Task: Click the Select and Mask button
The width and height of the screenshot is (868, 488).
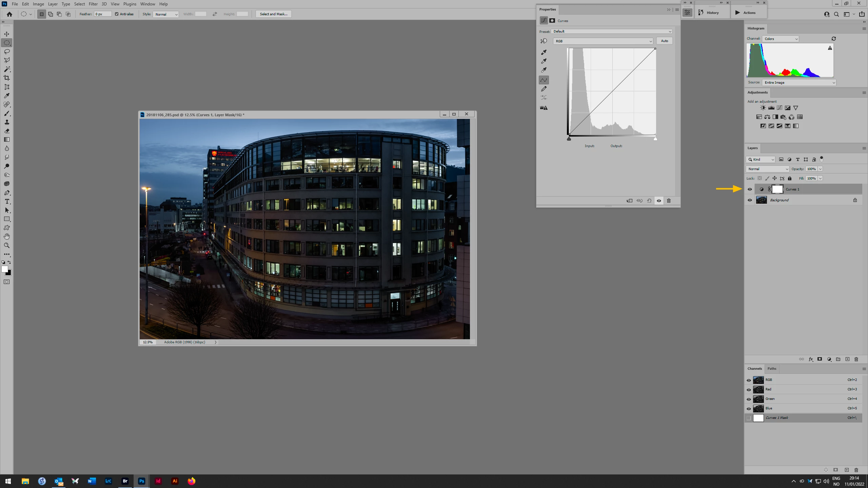Action: pos(273,14)
